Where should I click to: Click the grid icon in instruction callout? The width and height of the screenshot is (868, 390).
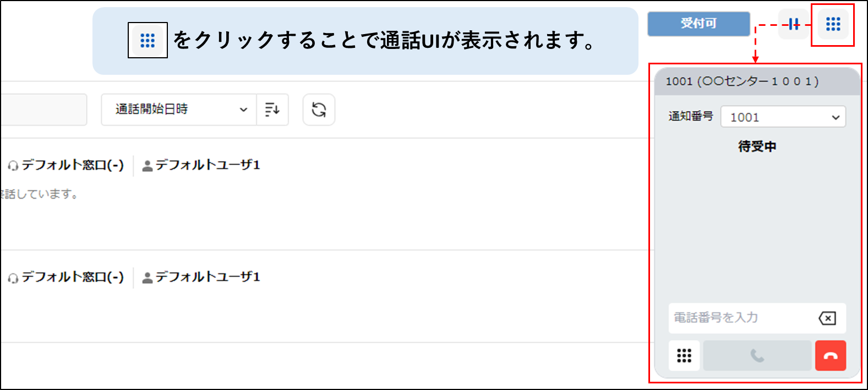point(148,40)
